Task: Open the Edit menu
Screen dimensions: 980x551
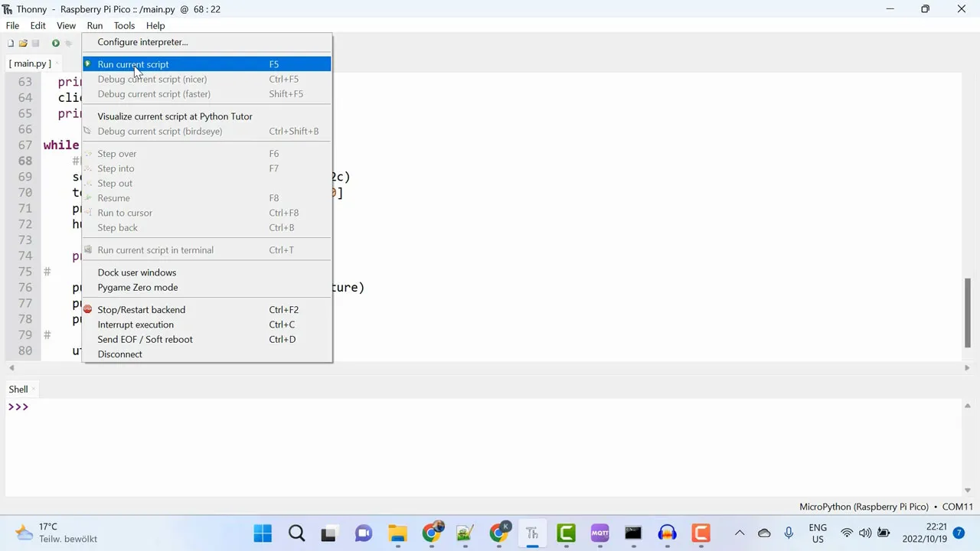Action: point(38,25)
